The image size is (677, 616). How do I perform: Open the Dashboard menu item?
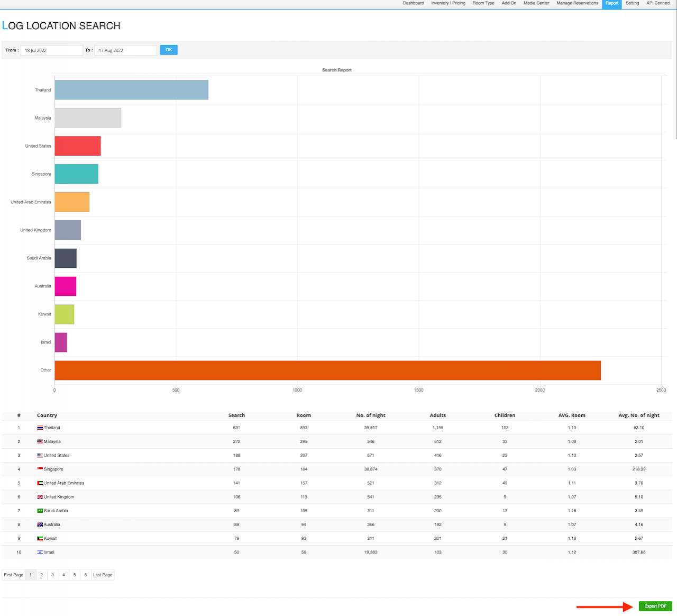(x=413, y=3)
